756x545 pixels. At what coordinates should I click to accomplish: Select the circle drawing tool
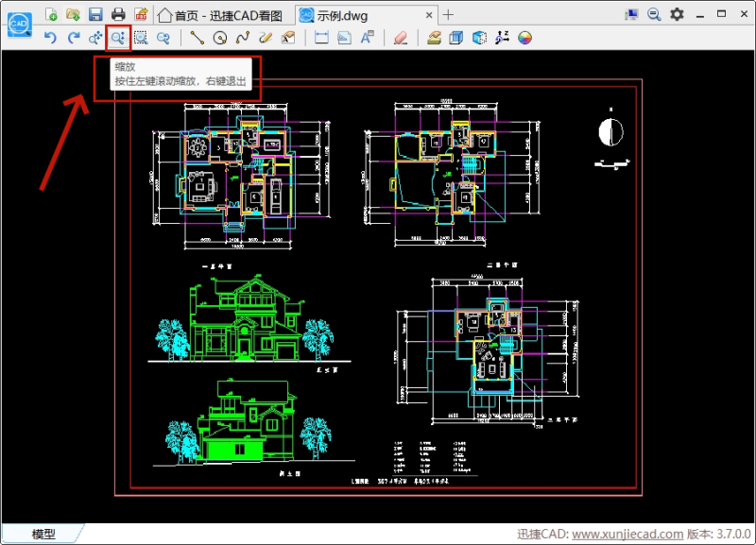(x=220, y=38)
